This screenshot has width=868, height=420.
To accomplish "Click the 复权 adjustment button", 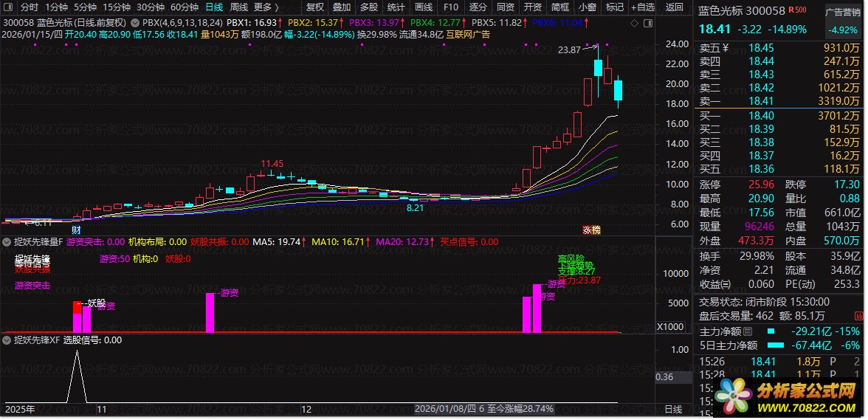I will click(315, 7).
